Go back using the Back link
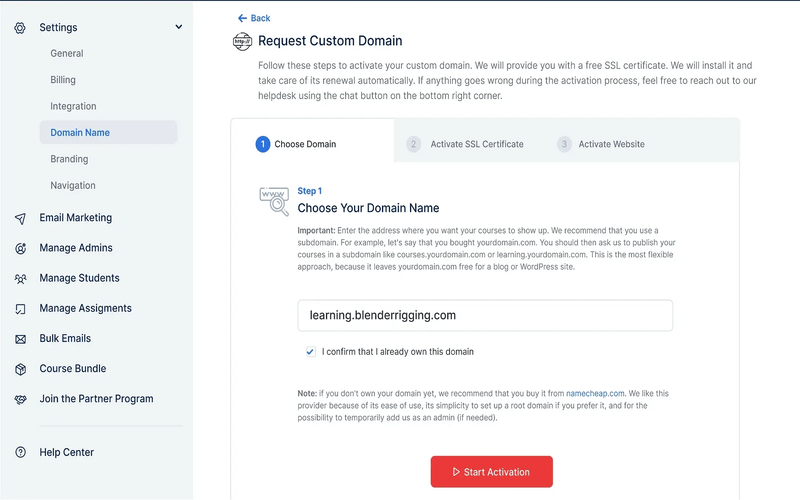 254,18
